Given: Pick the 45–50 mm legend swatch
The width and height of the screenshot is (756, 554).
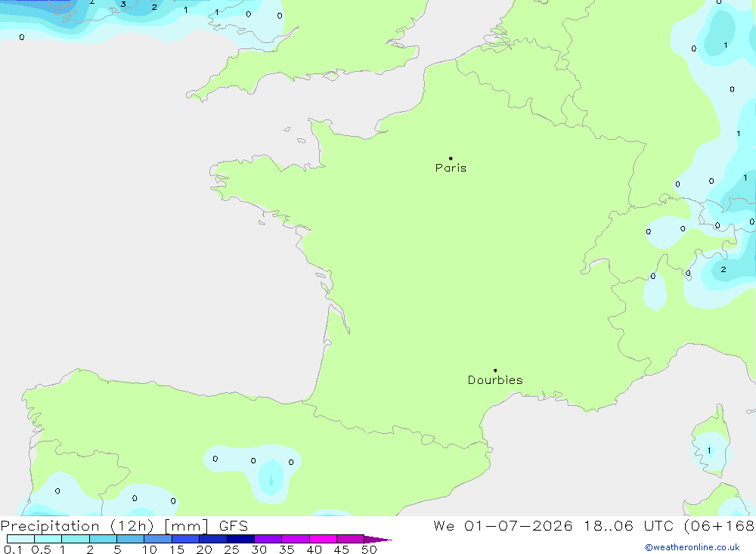Looking at the screenshot, I should point(351,539).
